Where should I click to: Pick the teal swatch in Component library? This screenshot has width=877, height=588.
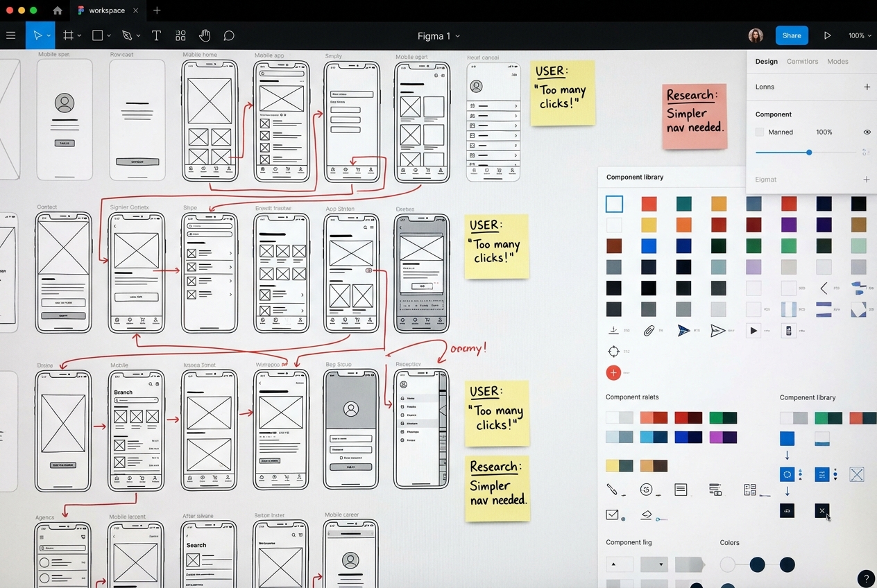coord(684,204)
